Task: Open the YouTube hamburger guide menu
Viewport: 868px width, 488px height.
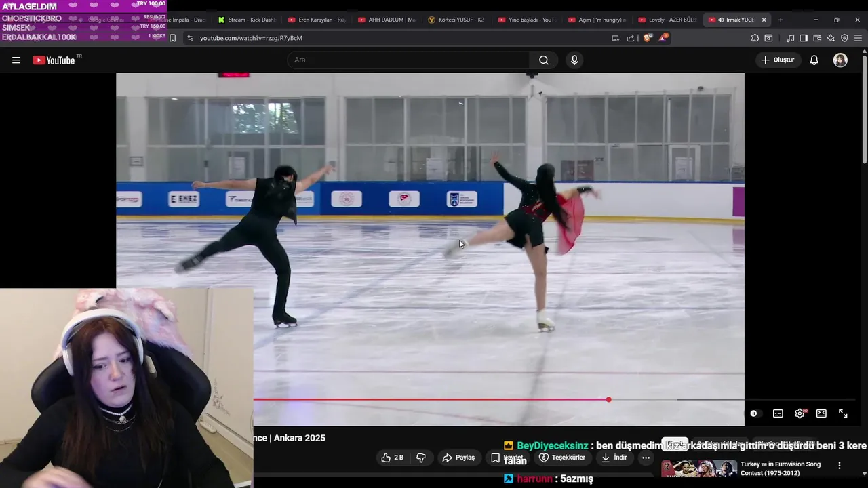Action: (16, 60)
